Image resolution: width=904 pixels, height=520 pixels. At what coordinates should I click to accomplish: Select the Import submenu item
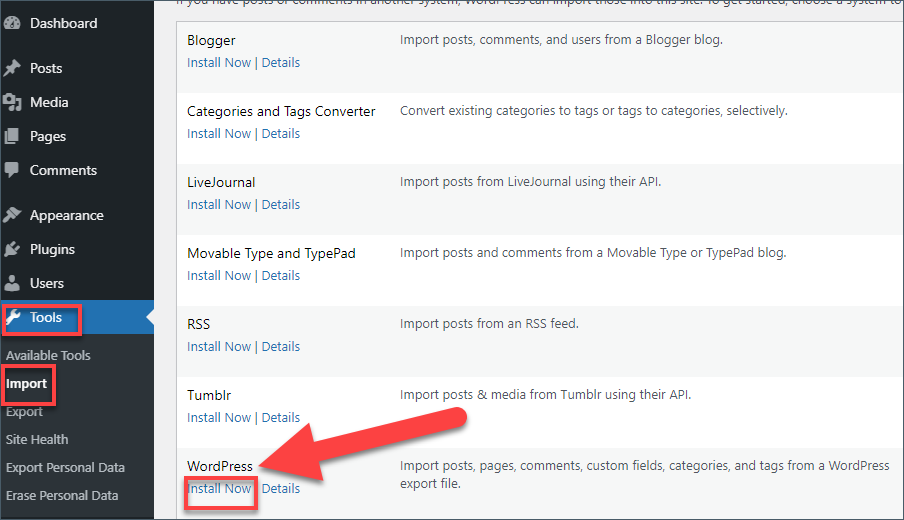click(27, 383)
